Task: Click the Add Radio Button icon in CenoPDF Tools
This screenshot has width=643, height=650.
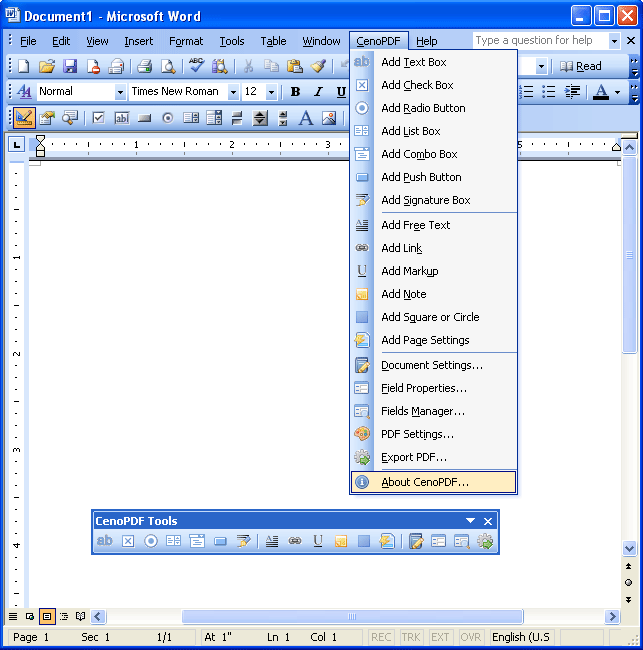Action: coord(151,541)
